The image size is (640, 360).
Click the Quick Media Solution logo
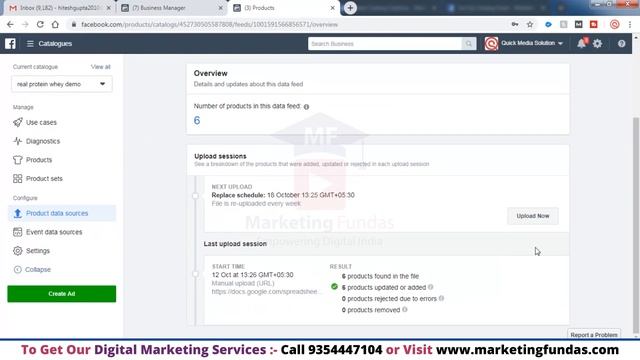(491, 43)
